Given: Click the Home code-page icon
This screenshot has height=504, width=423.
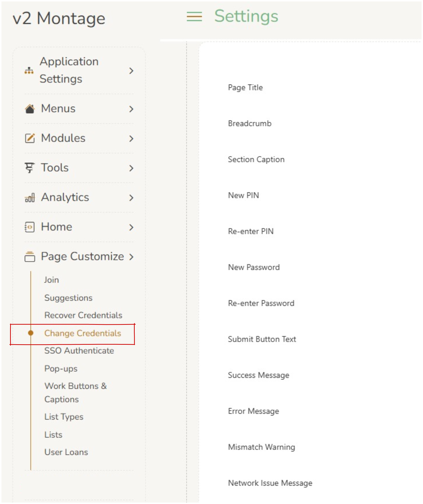Looking at the screenshot, I should (x=30, y=227).
